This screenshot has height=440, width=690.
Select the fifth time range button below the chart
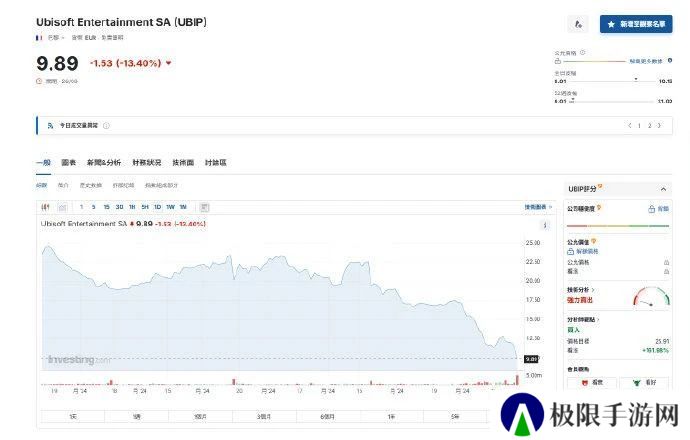(328, 416)
